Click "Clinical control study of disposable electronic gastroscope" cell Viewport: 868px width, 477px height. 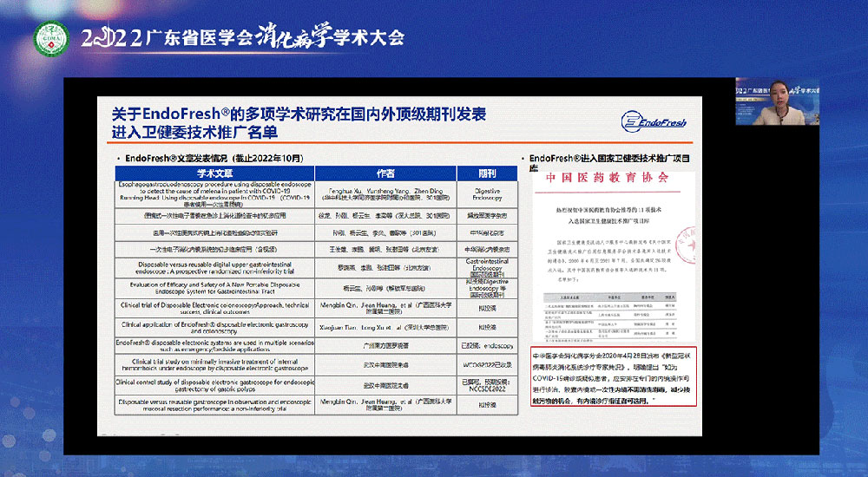tap(214, 385)
